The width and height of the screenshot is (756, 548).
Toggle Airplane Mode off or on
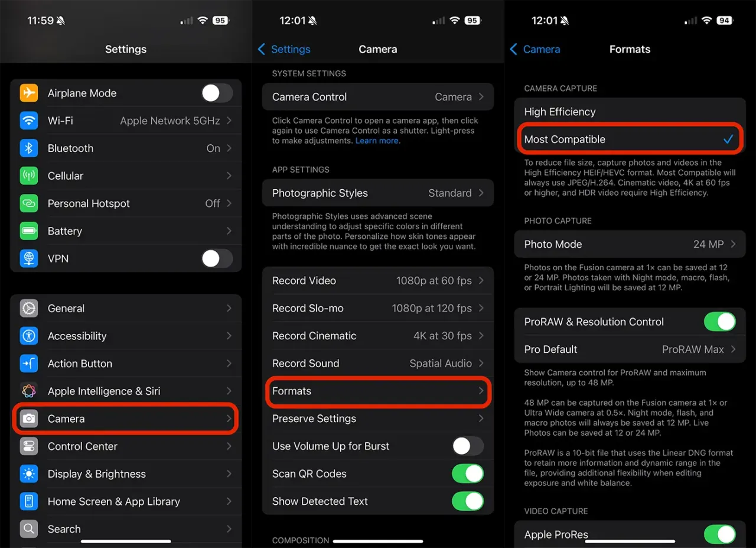pos(216,93)
